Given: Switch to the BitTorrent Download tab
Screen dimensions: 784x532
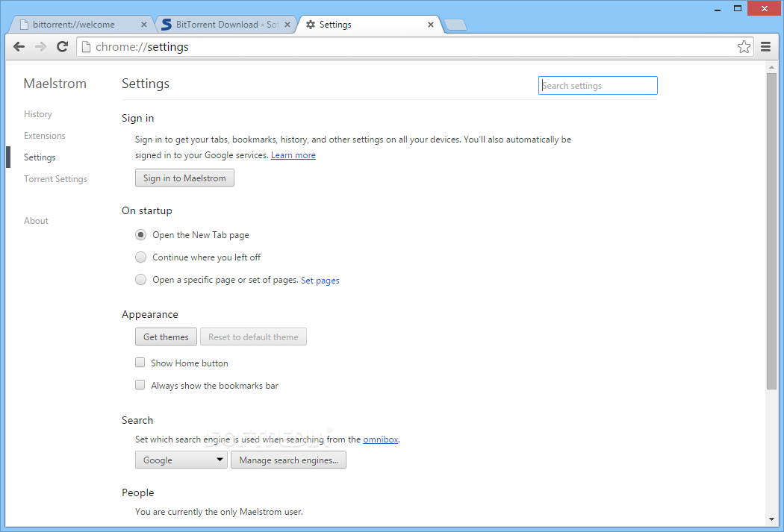Looking at the screenshot, I should 225,25.
